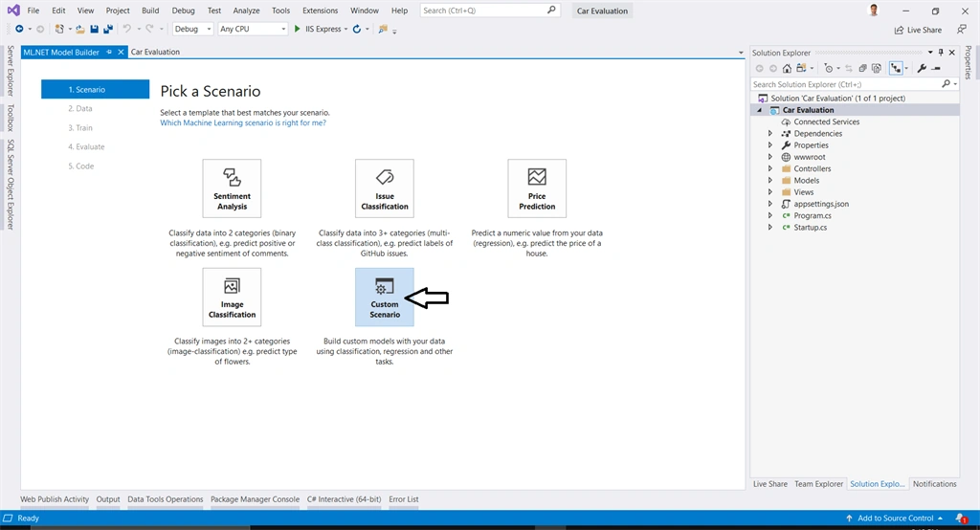Open the Debug configuration dropdown
The image size is (980, 530).
point(192,29)
